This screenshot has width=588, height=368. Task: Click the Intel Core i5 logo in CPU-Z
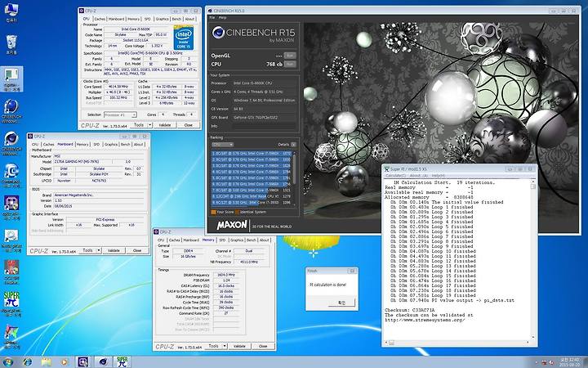click(x=184, y=38)
